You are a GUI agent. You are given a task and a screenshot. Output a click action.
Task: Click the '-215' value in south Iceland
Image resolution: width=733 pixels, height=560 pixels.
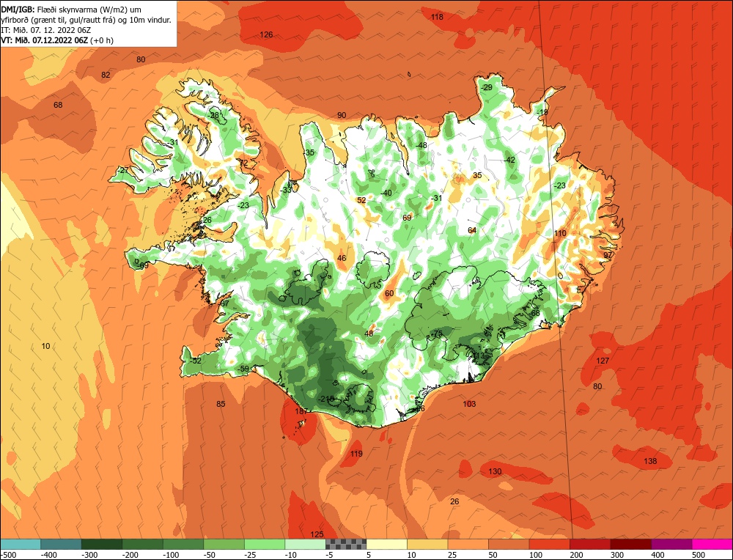[x=326, y=399]
